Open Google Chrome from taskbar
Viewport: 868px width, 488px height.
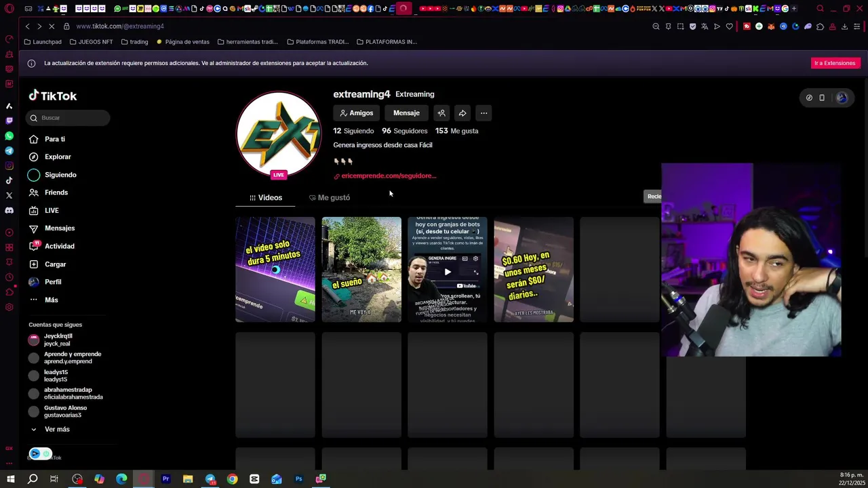[x=233, y=479]
